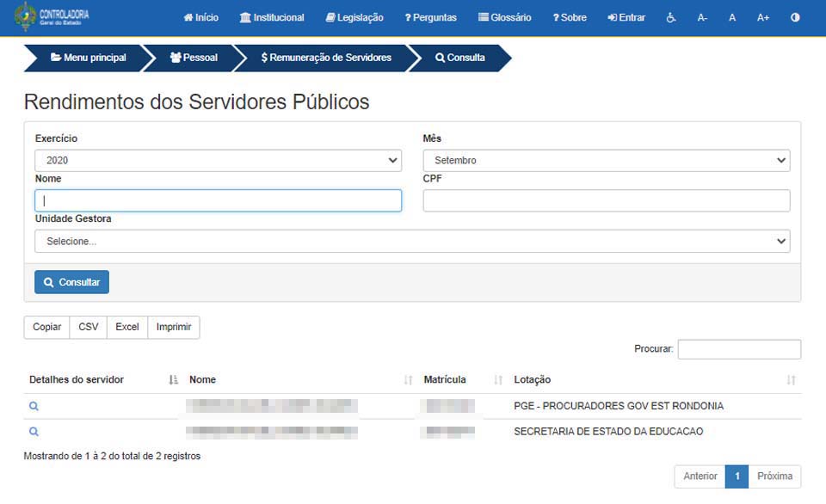The width and height of the screenshot is (826, 504).
Task: Click the Controladoria Geral do Estado logo
Action: [52, 17]
